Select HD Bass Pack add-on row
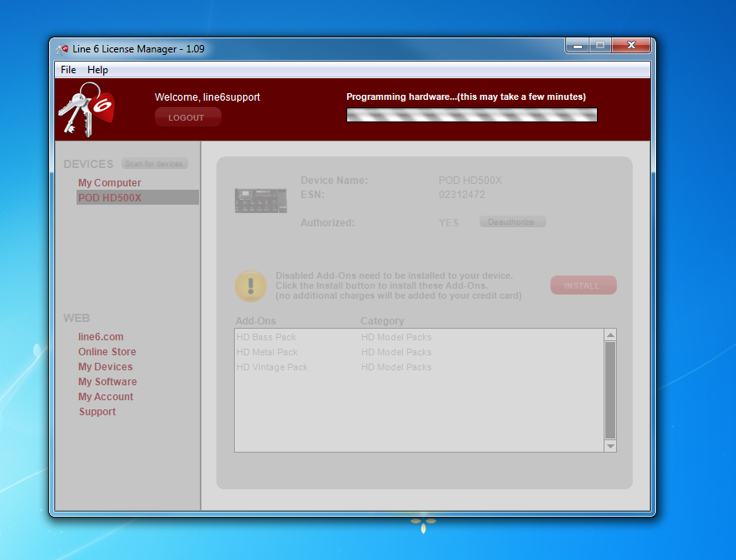This screenshot has width=736, height=560. coord(419,337)
